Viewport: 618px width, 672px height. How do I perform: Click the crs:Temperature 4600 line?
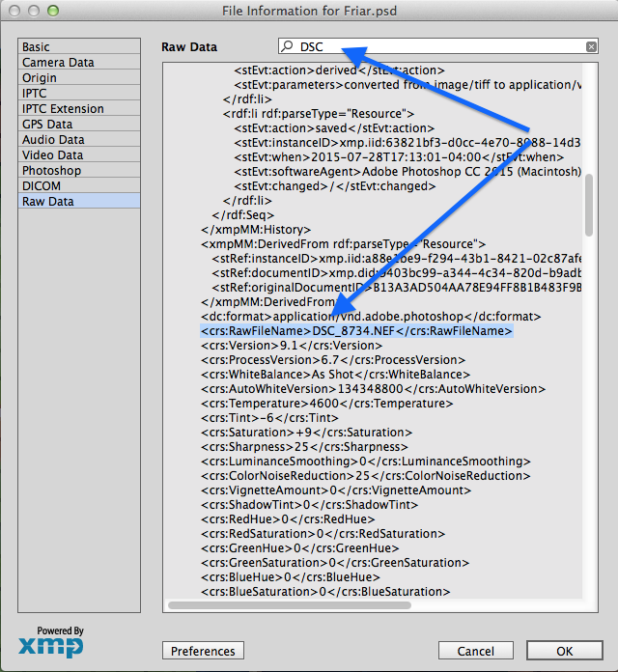pos(326,404)
